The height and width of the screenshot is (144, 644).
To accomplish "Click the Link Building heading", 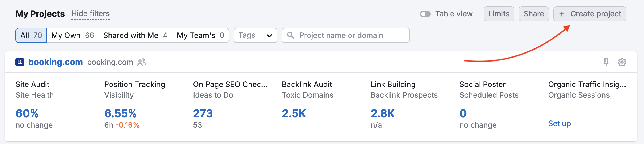I will pos(393,84).
